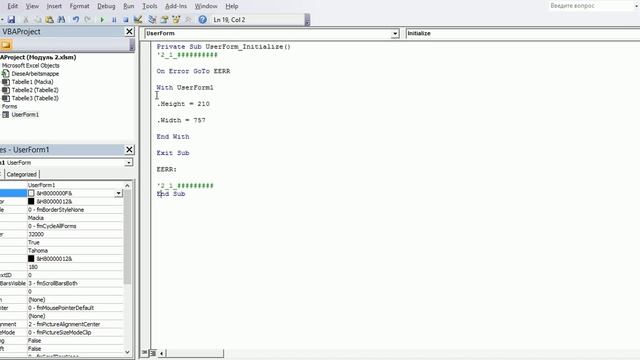
Task: Click the Toggle Folders icon in project pane
Action: pos(6,45)
